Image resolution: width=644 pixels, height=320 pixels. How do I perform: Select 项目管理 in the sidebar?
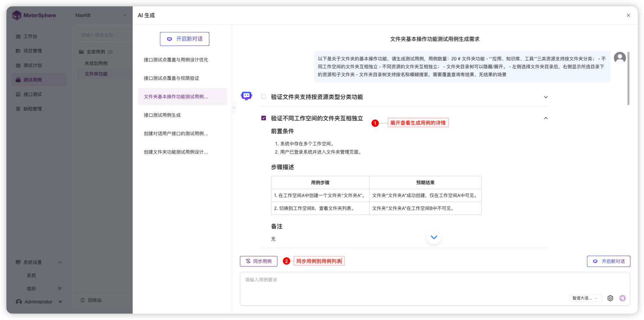click(x=32, y=51)
